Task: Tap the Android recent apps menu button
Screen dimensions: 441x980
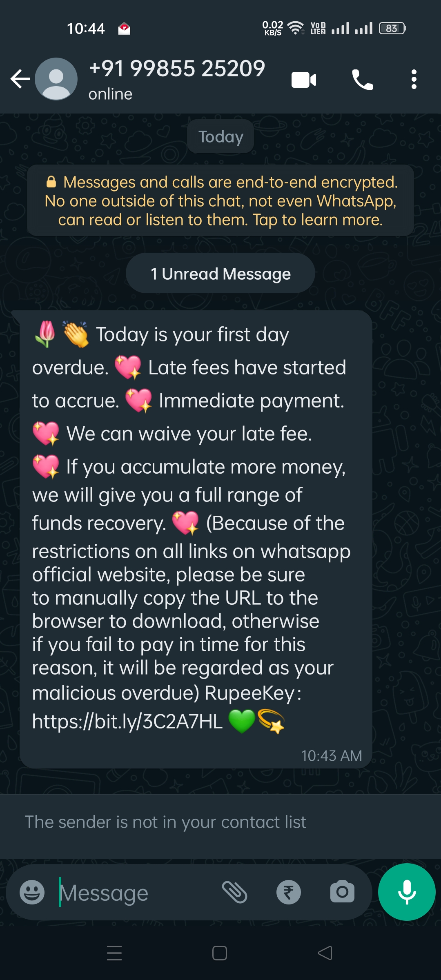Action: [x=114, y=953]
